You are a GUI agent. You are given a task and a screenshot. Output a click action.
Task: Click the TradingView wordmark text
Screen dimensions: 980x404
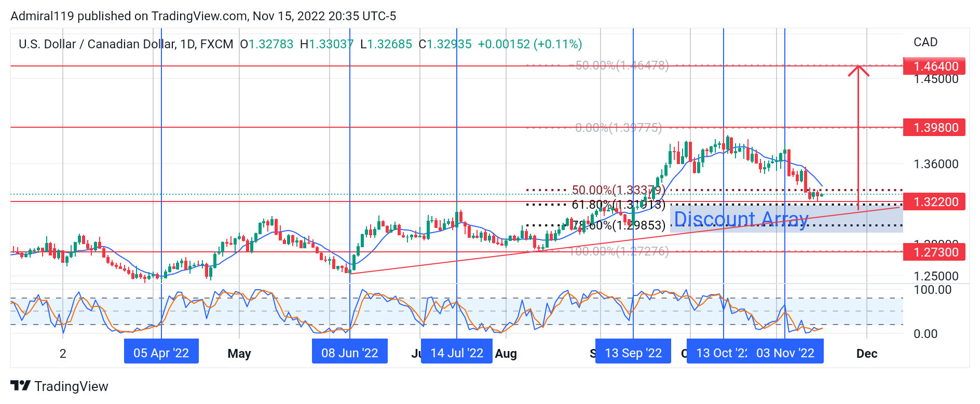tap(72, 386)
